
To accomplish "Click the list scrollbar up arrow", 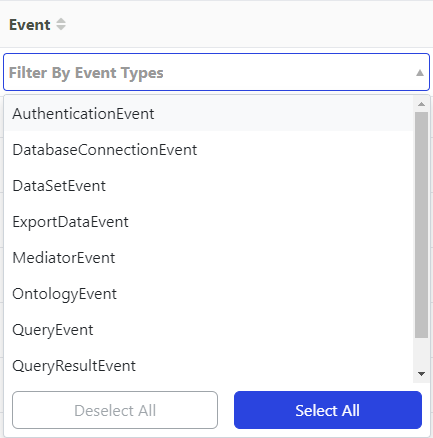I will click(421, 104).
